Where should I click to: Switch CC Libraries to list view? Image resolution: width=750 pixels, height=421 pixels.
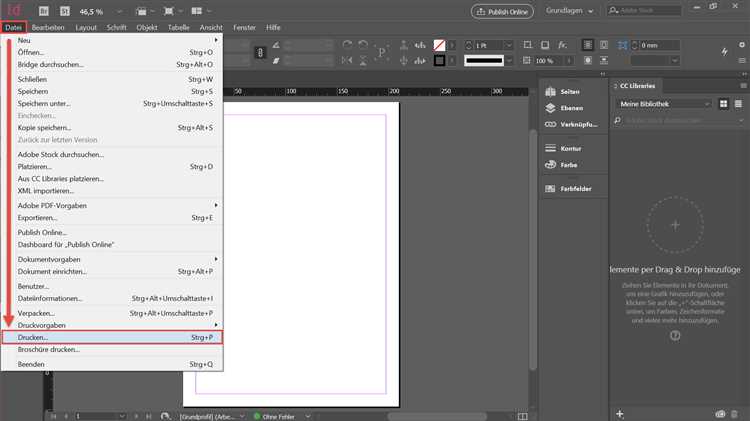click(x=739, y=104)
